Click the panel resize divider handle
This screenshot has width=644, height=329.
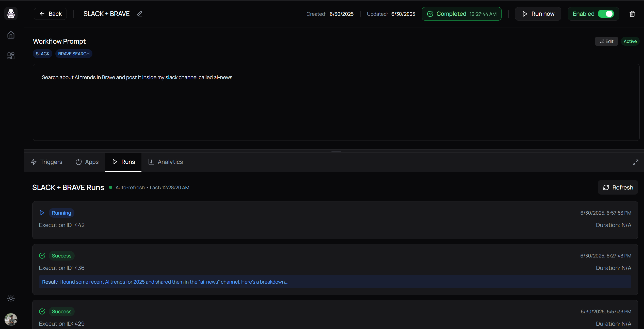point(336,151)
